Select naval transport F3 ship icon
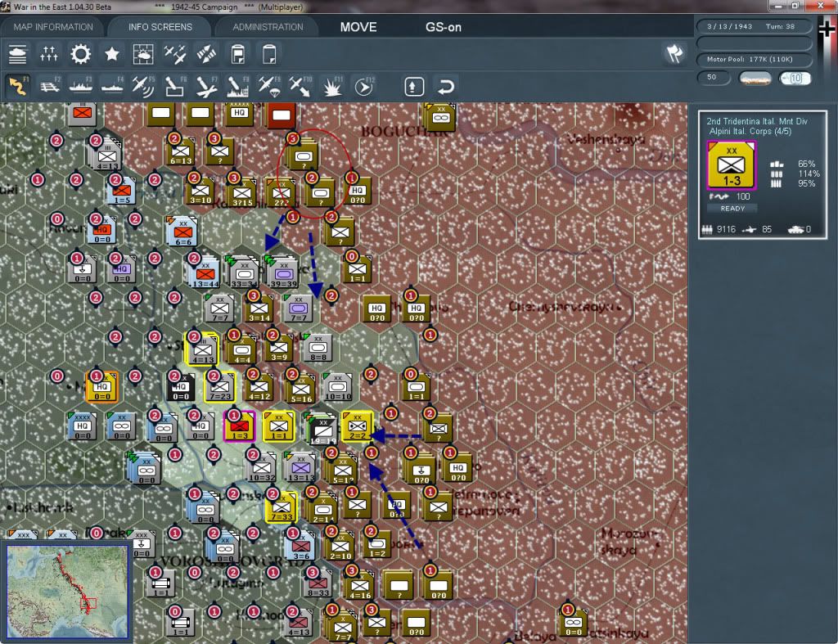Screen dimensions: 838x644 (81, 86)
